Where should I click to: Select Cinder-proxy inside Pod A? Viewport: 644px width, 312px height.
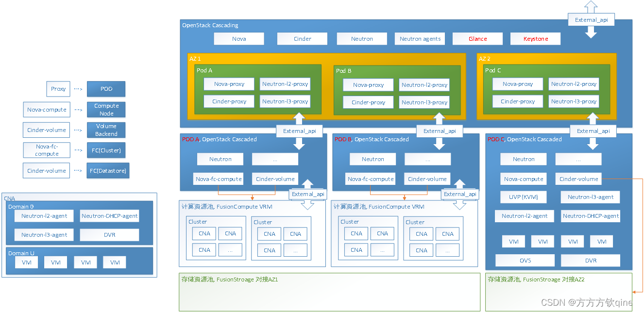[229, 101]
